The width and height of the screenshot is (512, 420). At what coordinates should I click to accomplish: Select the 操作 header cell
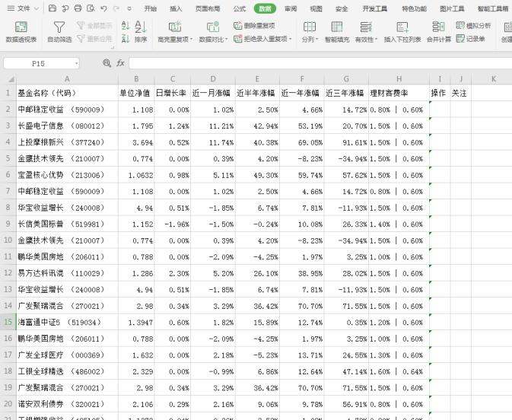coord(440,93)
